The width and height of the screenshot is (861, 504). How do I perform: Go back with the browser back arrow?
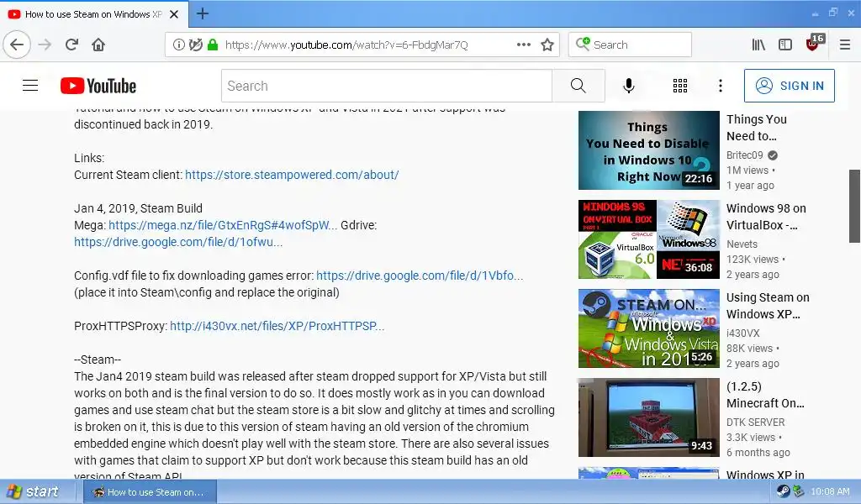tap(17, 45)
